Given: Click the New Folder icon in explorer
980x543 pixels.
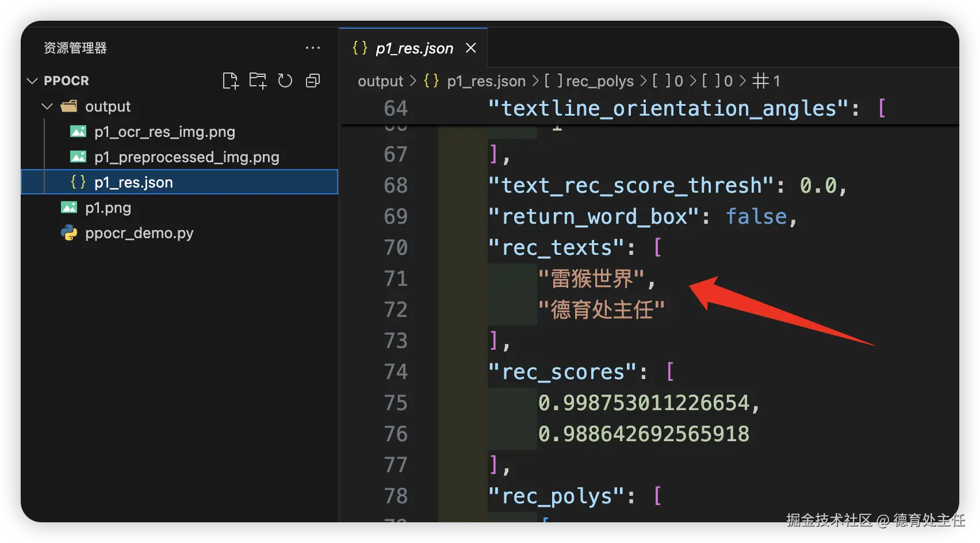Looking at the screenshot, I should tap(258, 81).
